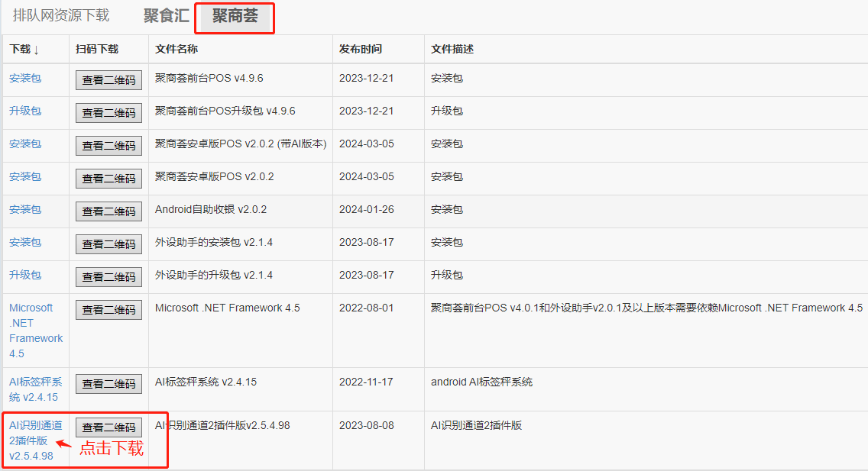
Task: Download AI识别通道2插件版 v2.5.4.98 link
Action: click(x=35, y=440)
